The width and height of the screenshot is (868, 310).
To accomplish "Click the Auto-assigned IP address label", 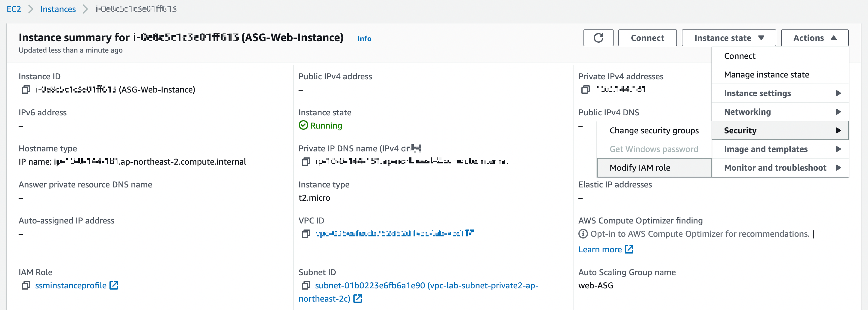I will pos(66,220).
